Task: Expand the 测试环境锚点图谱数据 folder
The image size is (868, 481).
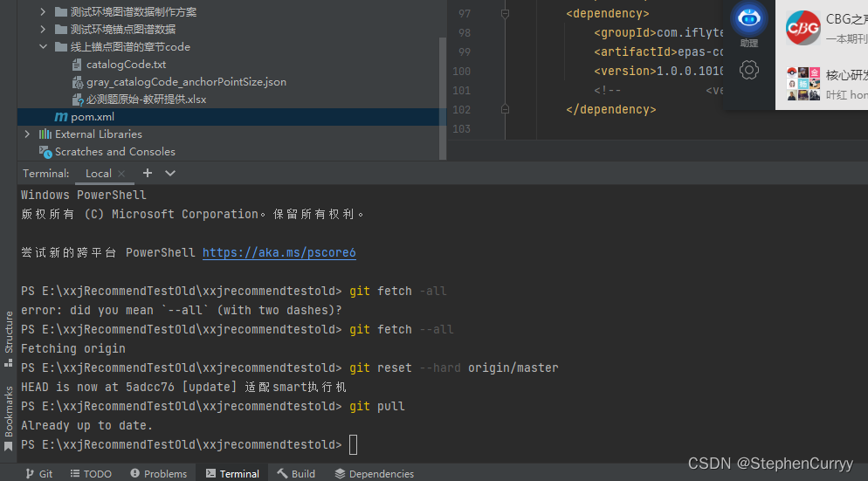Action: pyautogui.click(x=43, y=29)
